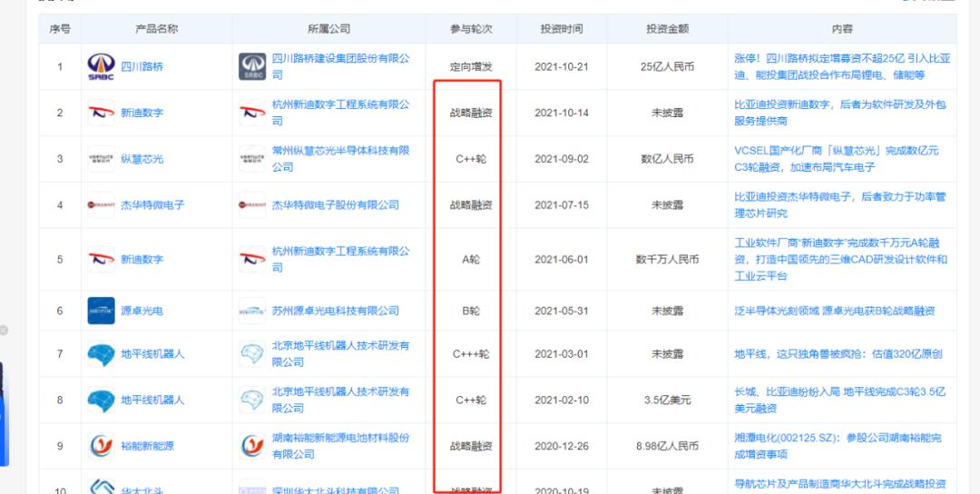Open article '泛半导体光刻领域 源卓光电获B轮战略融资'

coord(835,311)
